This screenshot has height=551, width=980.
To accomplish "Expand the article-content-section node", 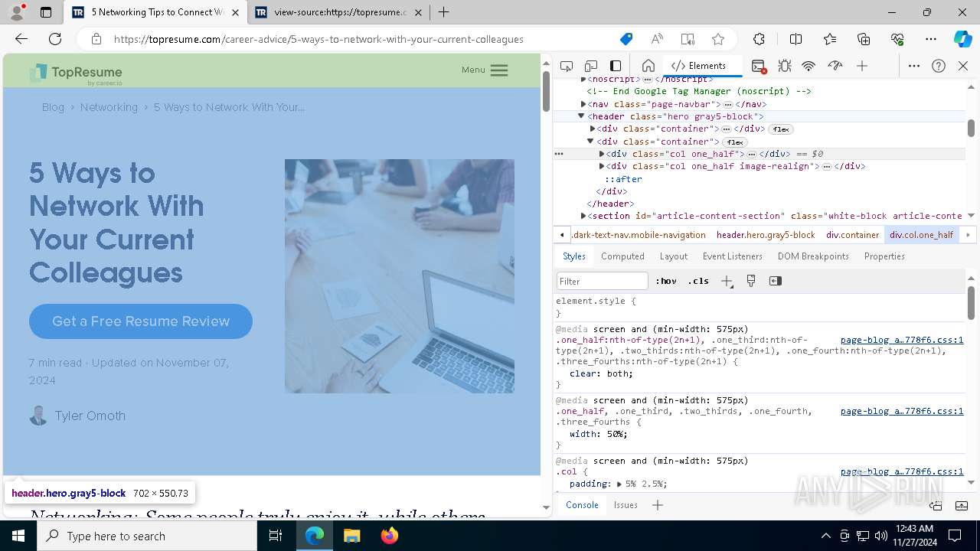I will pos(583,216).
